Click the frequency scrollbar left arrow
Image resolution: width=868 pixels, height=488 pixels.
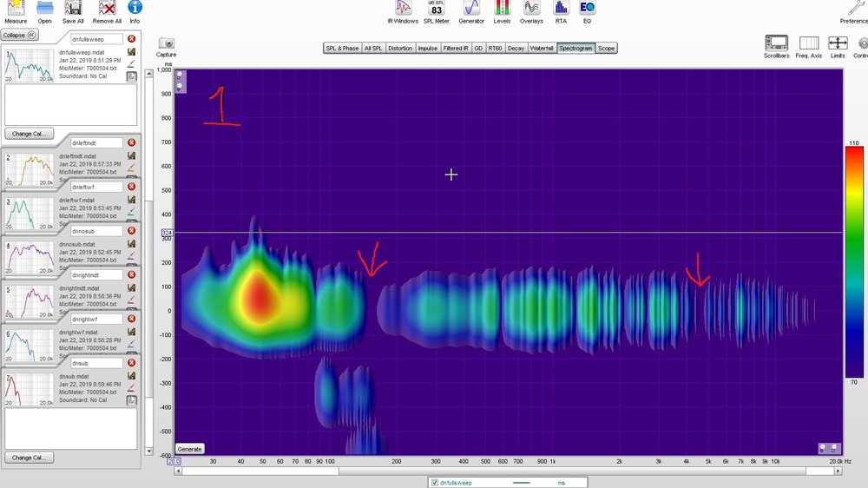coord(178,471)
